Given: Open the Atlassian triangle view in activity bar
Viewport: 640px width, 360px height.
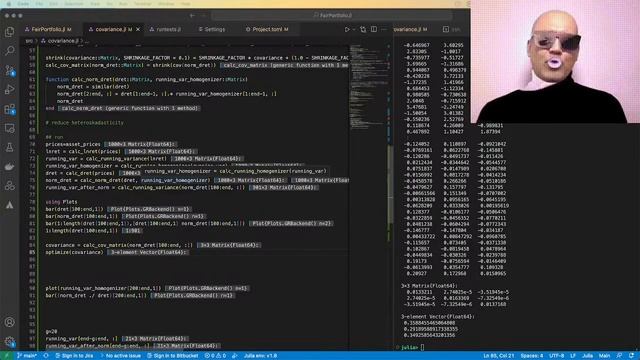Looking at the screenshot, I should [9, 205].
